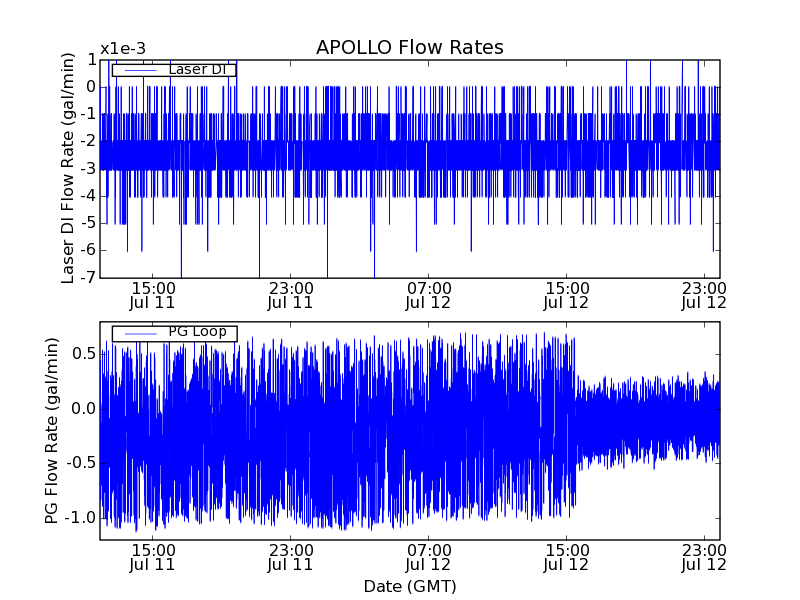Click the "-1.0" y-tick on PG Loop plot
The image size is (800, 600).
point(80,518)
